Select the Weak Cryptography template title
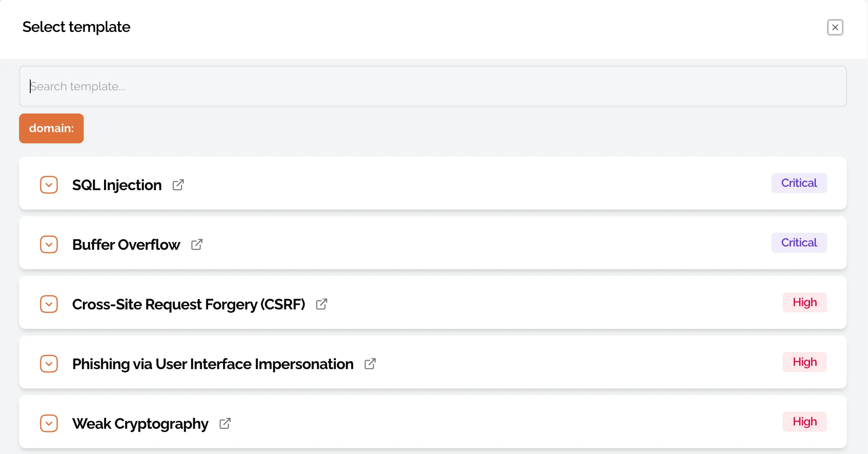868x454 pixels. (140, 423)
